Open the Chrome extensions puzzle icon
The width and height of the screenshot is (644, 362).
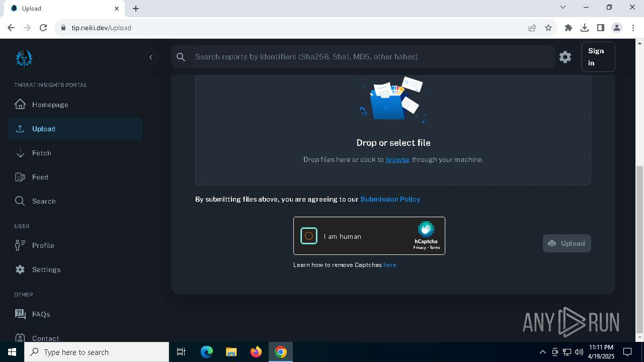(569, 28)
